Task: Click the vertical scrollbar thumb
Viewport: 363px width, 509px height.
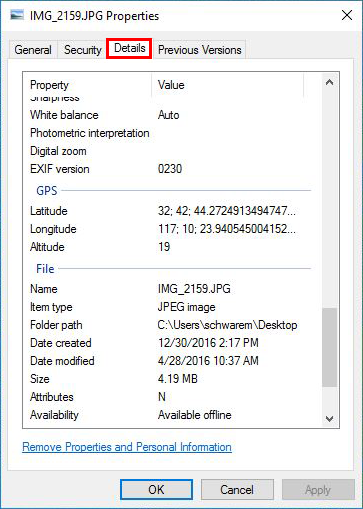Action: click(x=329, y=347)
